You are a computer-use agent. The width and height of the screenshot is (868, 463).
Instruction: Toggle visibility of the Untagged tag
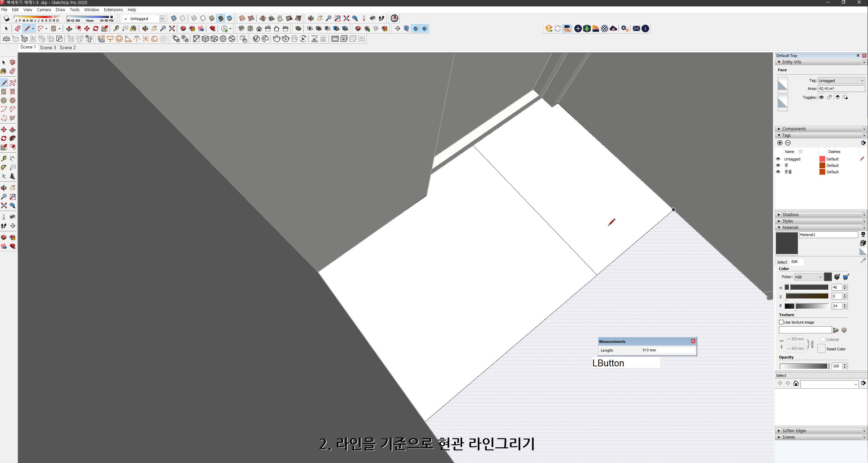click(778, 159)
